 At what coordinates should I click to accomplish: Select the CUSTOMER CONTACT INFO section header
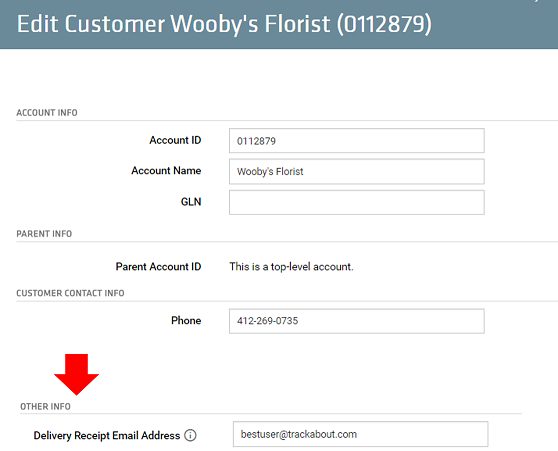(70, 293)
